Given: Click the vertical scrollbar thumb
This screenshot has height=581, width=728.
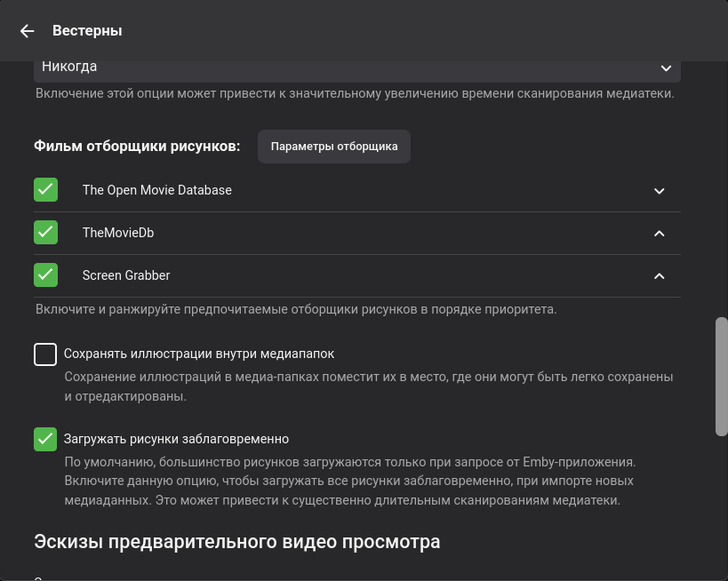Looking at the screenshot, I should coord(722,377).
